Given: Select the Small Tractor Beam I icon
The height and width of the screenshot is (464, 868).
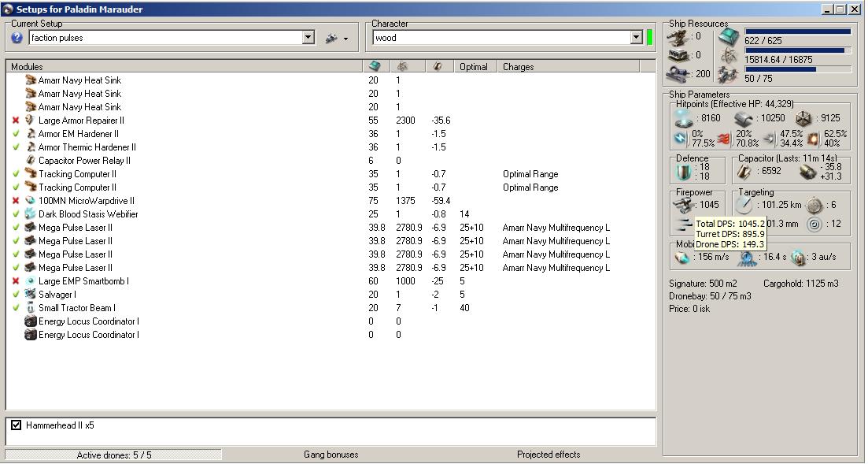Looking at the screenshot, I should tap(31, 308).
